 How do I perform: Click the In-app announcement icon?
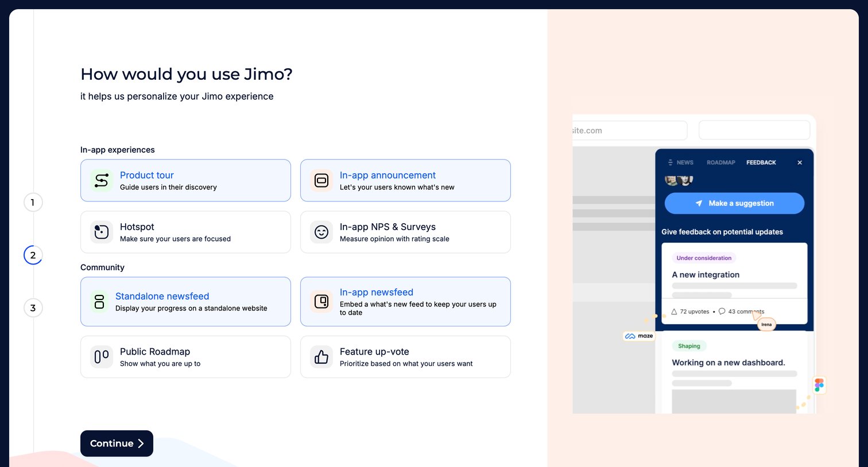[321, 181]
